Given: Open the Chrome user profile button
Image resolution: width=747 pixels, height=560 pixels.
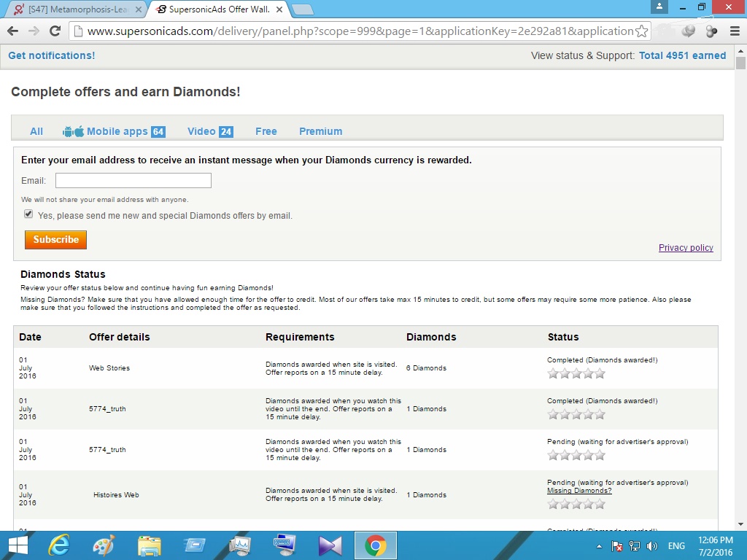Looking at the screenshot, I should [660, 7].
